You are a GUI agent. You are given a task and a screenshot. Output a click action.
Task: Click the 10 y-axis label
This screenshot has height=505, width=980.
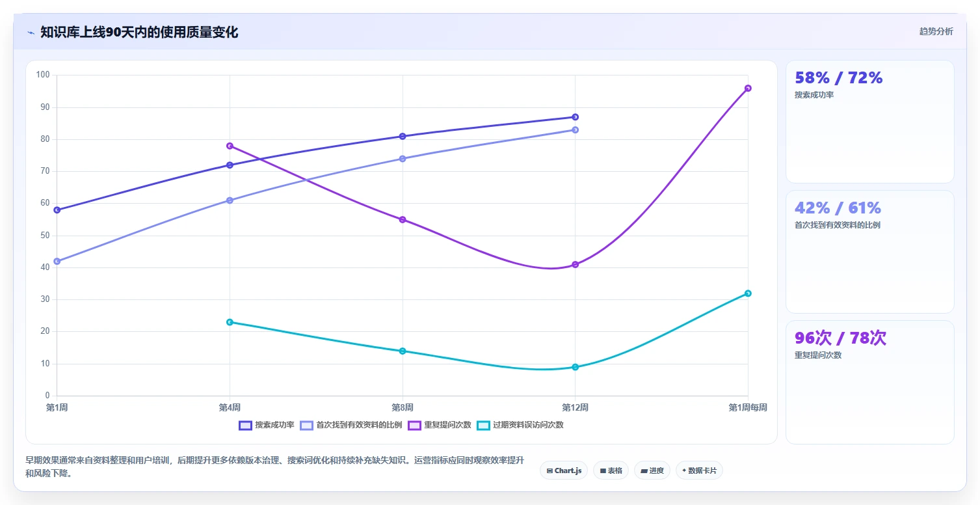pyautogui.click(x=45, y=364)
